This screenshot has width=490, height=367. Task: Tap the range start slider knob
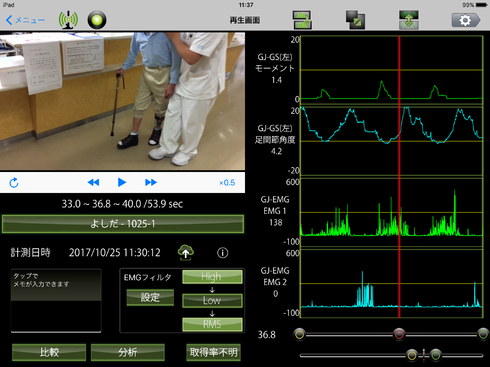coord(300,334)
